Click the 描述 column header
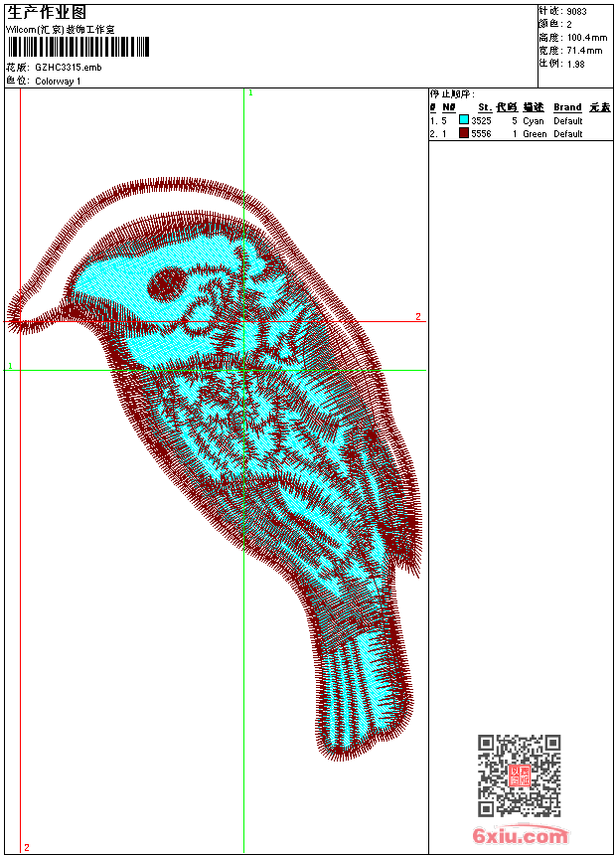Screen dimensions: 616x855 point(534,107)
